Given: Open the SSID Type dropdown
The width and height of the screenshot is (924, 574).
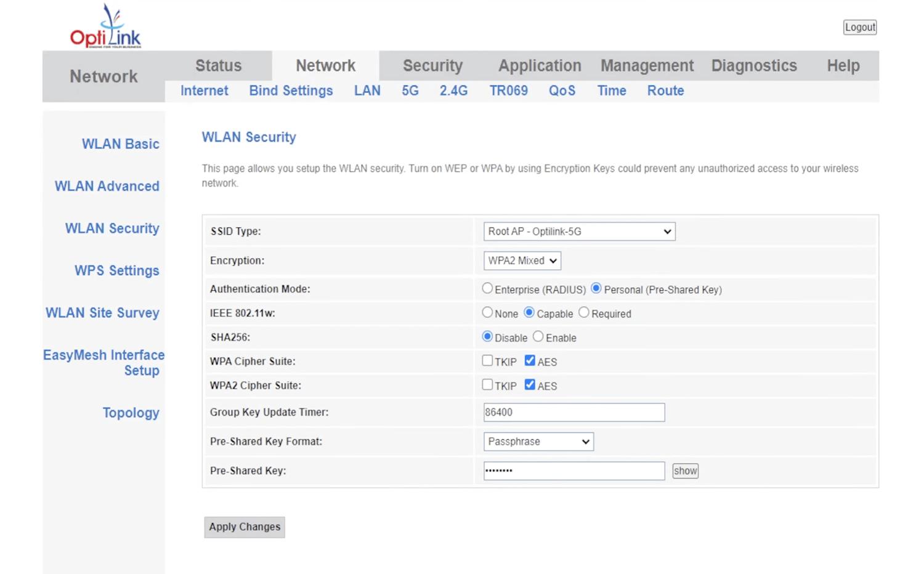Looking at the screenshot, I should click(579, 232).
